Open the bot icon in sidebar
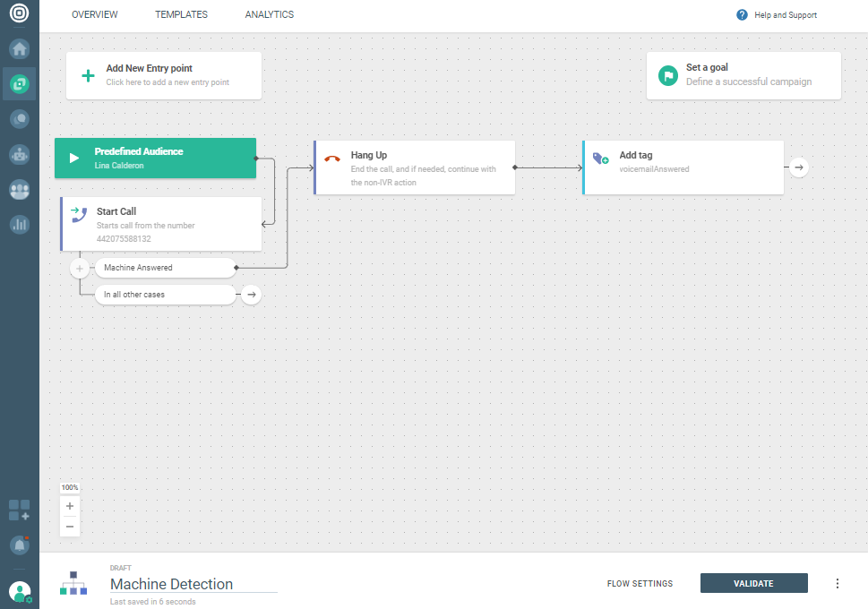Viewport: 868px width, 609px height. [19, 154]
